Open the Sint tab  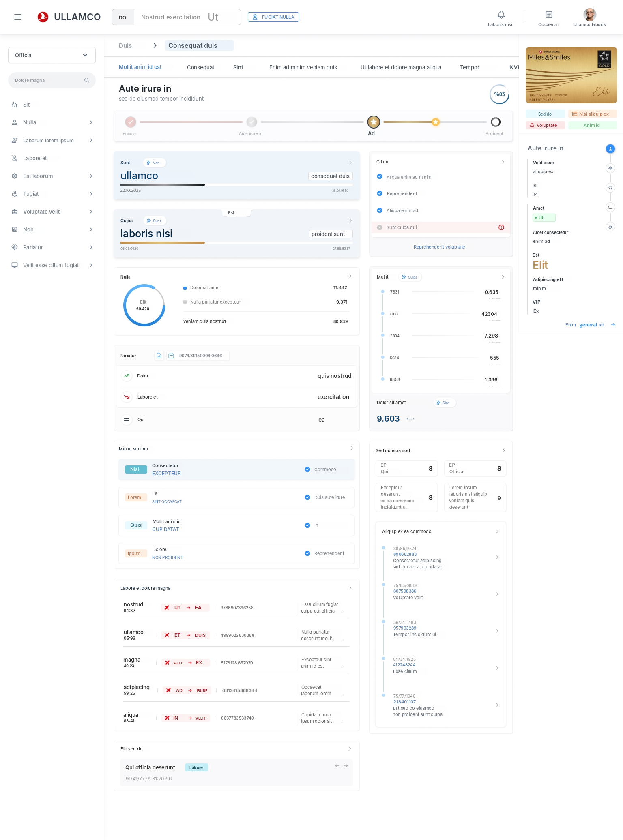(238, 67)
